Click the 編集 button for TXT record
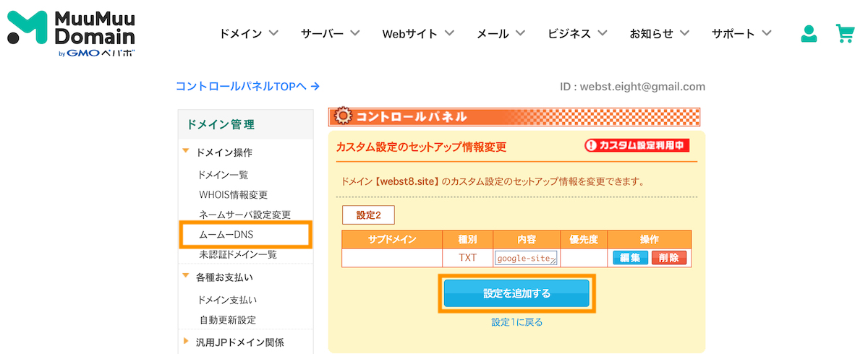The width and height of the screenshot is (868, 354). click(x=631, y=258)
